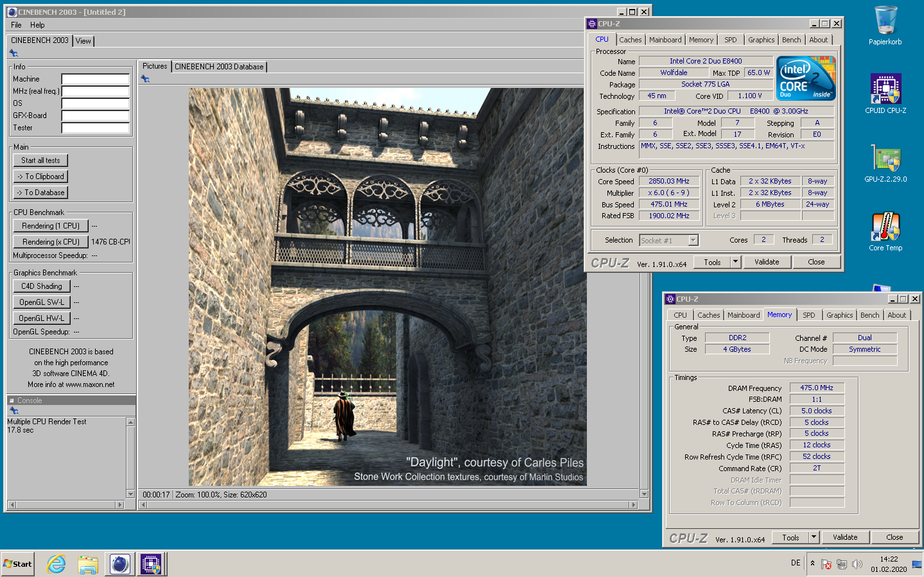Expand the Socket #1 selection dropdown
Image resolution: width=924 pixels, height=577 pixels.
[693, 241]
